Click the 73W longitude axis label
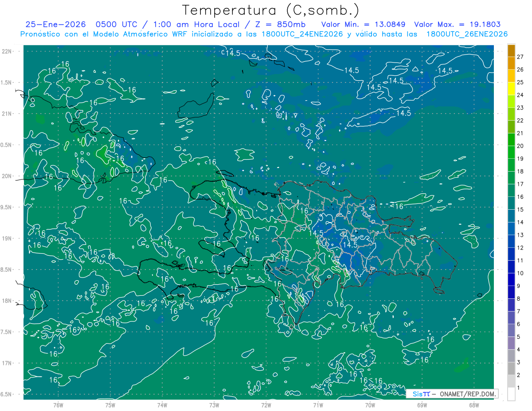Image resolution: width=532 pixels, height=411 pixels. pyautogui.click(x=214, y=405)
